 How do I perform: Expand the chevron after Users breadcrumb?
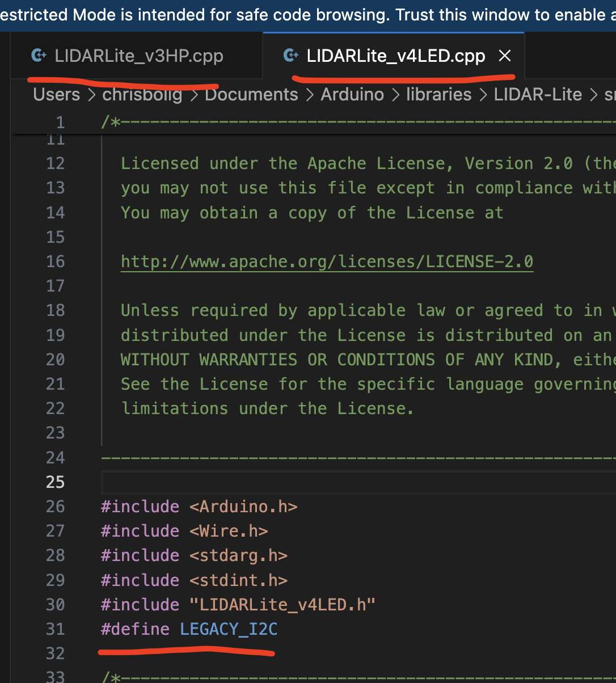click(x=91, y=94)
